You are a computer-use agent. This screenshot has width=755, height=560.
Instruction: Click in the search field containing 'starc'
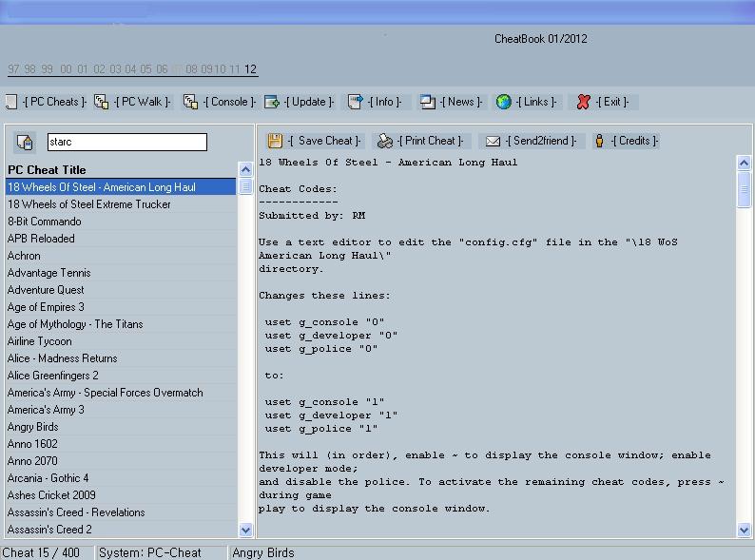(x=126, y=142)
